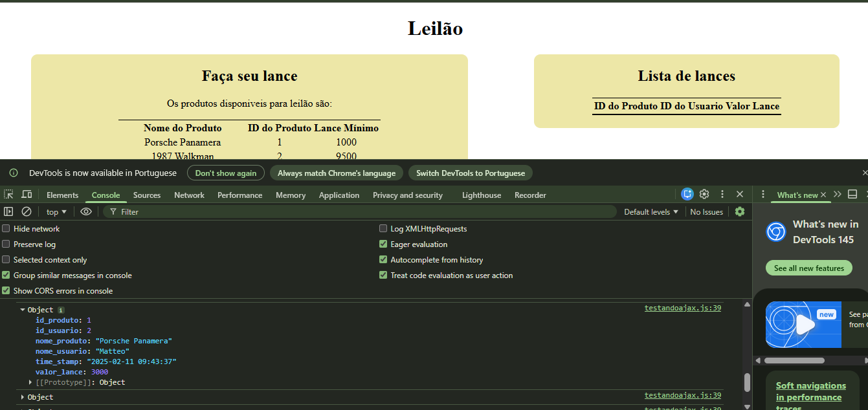This screenshot has width=868, height=410.
Task: Switch to the Network tab
Action: [x=189, y=195]
